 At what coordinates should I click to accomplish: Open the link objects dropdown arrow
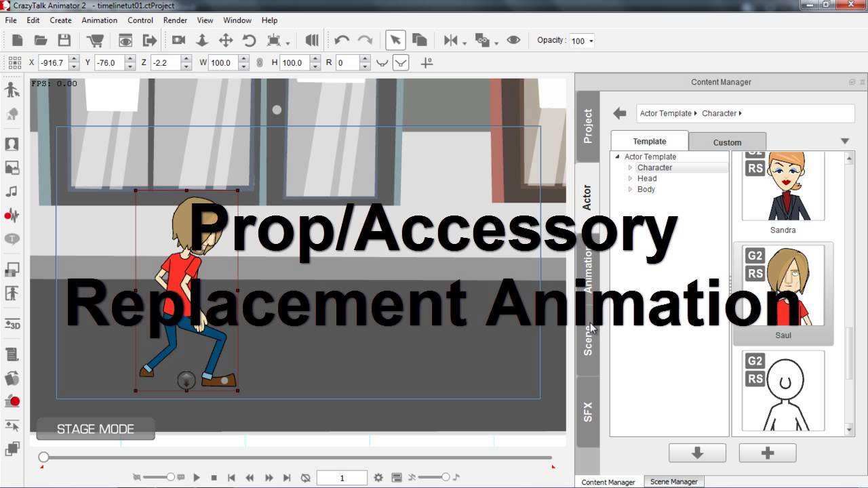click(x=496, y=43)
